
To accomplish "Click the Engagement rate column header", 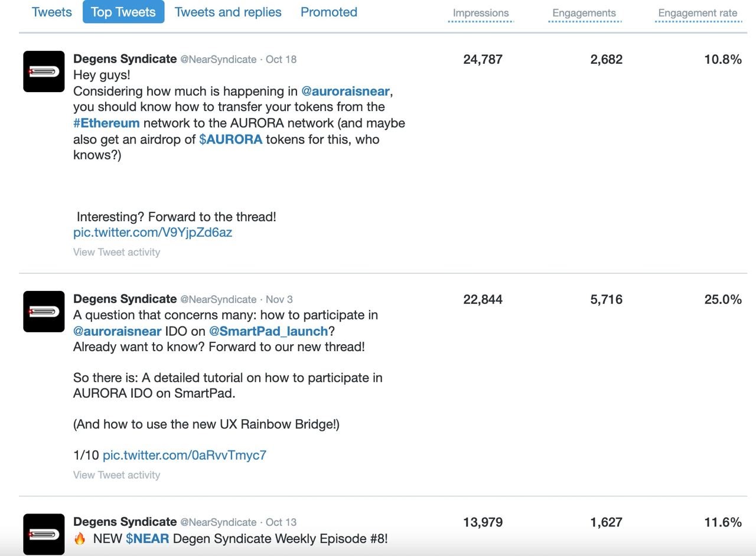I will pos(698,13).
